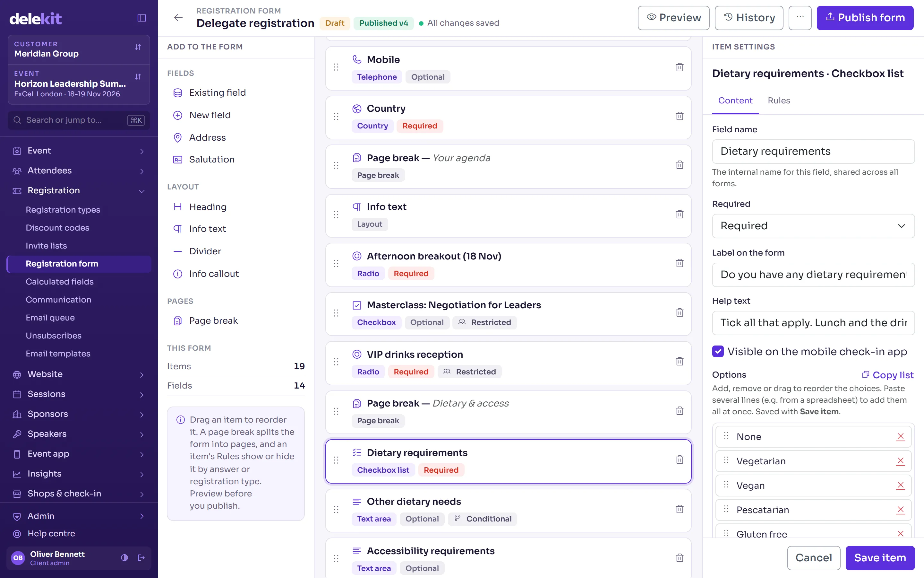
Task: Edit the Field name input
Action: [813, 151]
